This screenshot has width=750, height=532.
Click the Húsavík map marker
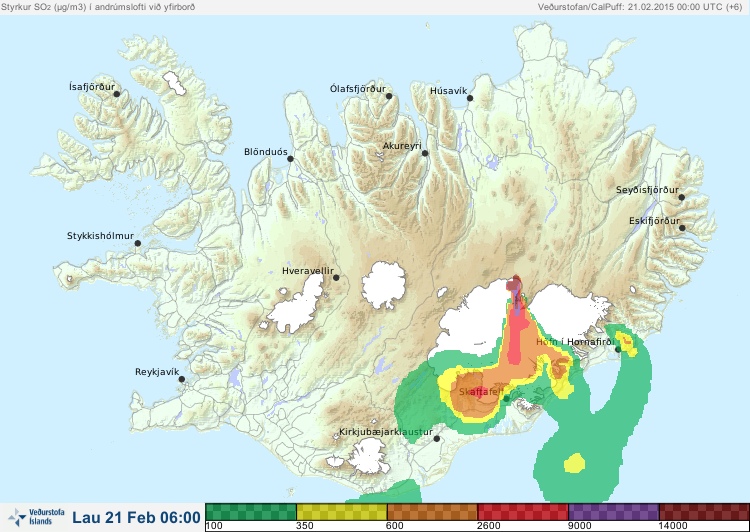click(x=470, y=98)
